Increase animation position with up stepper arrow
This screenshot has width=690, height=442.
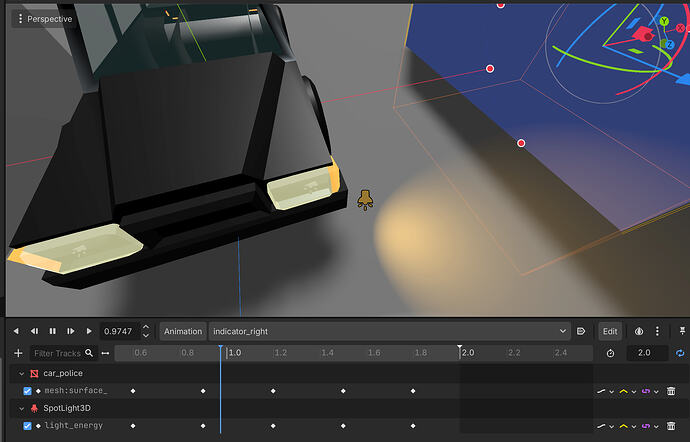pos(146,328)
